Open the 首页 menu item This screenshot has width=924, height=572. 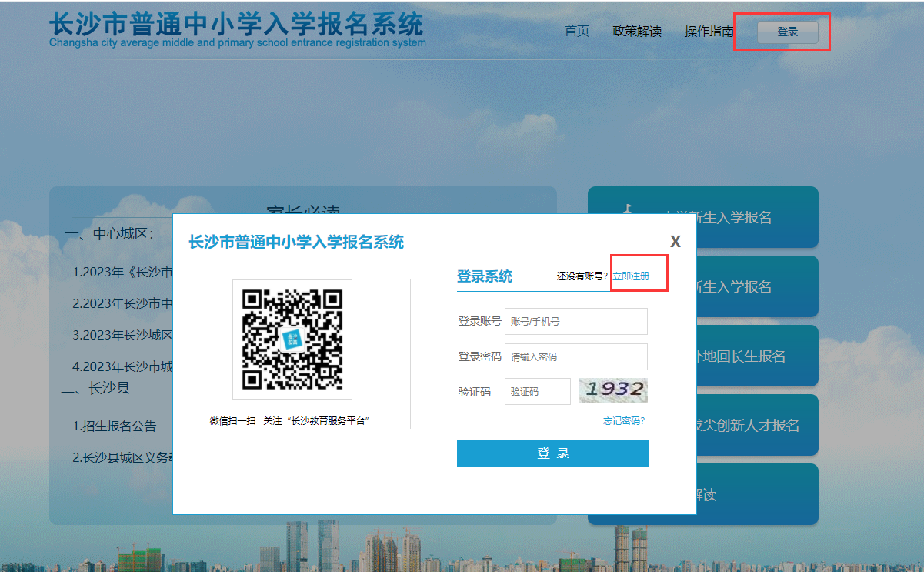pyautogui.click(x=576, y=32)
